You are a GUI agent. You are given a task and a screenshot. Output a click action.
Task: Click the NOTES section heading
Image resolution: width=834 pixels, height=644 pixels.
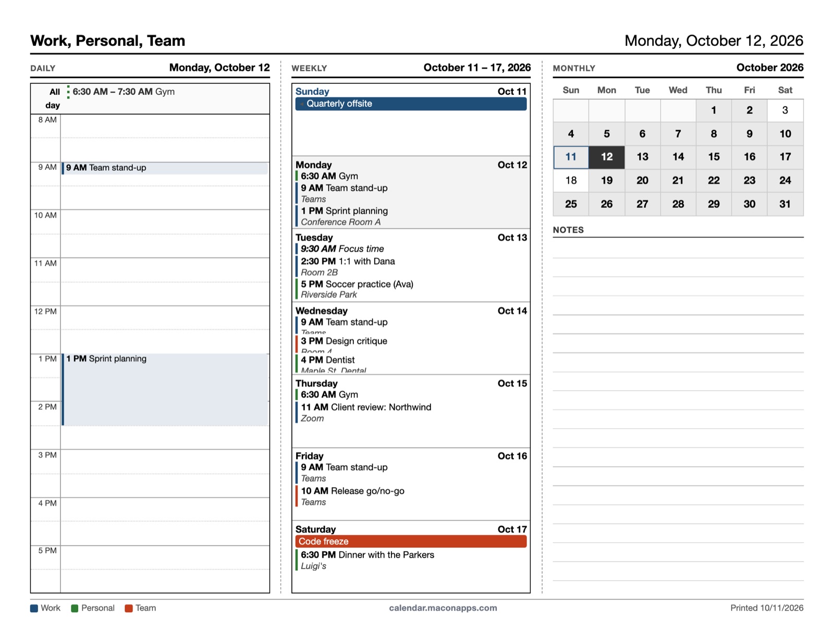(568, 230)
